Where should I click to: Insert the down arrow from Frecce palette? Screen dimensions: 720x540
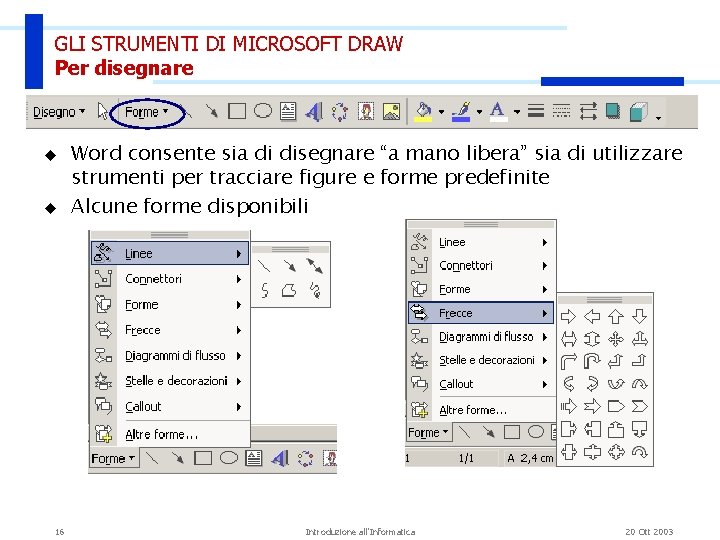[x=640, y=316]
